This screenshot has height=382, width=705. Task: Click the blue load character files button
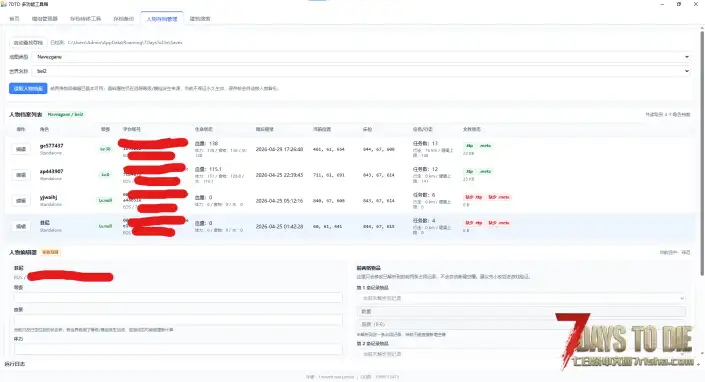point(28,89)
